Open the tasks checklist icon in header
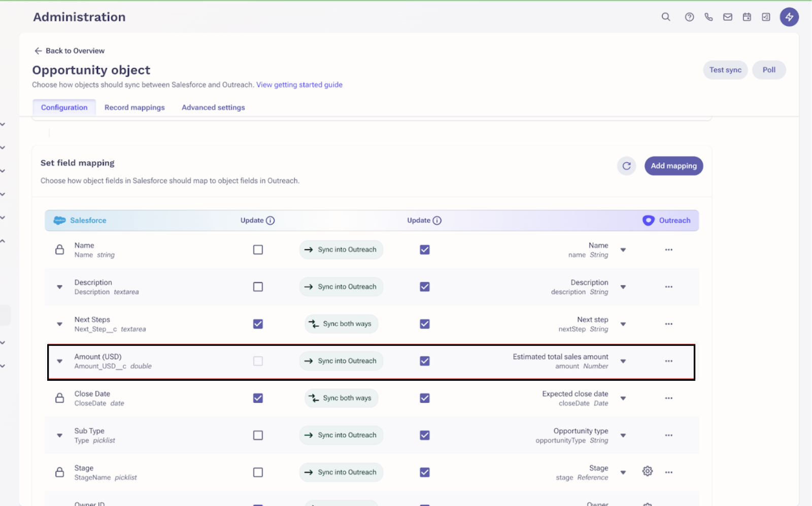 (766, 17)
